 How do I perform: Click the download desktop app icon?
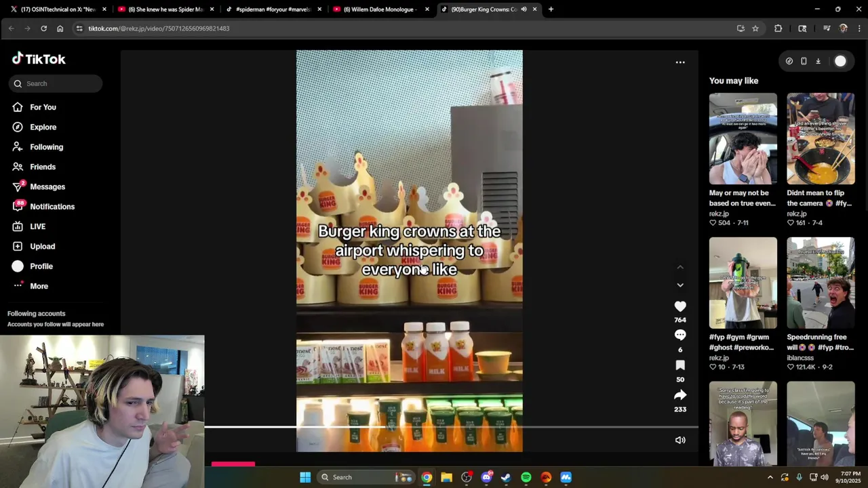tap(818, 61)
